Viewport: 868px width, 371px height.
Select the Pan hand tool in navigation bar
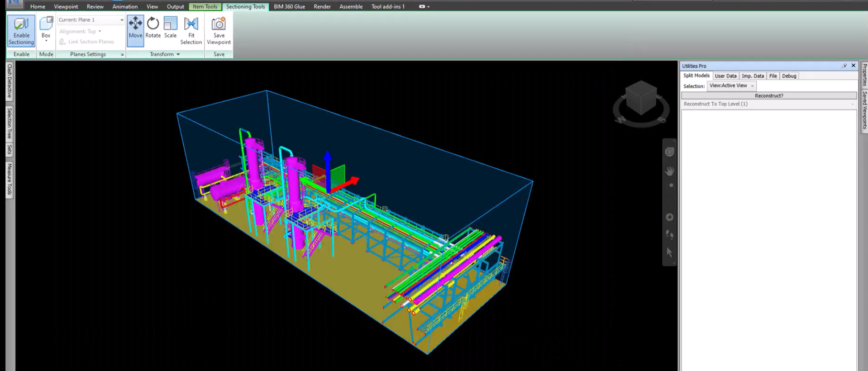pyautogui.click(x=669, y=171)
